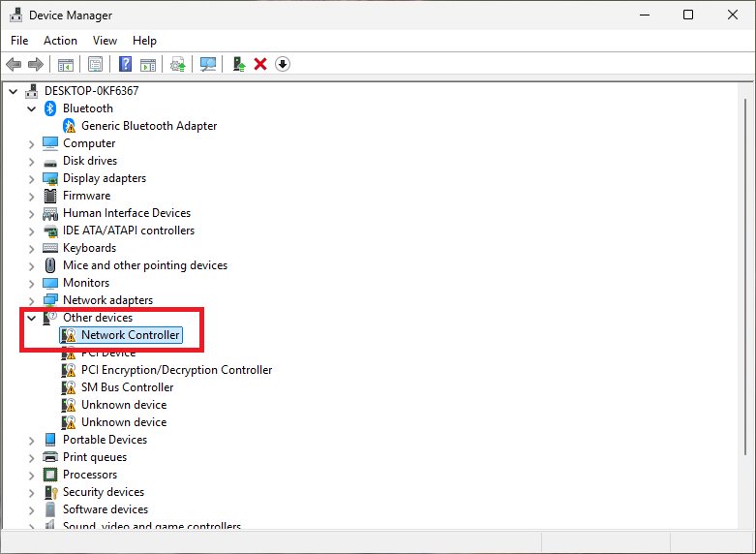Click the Disk drives category icon

point(50,162)
